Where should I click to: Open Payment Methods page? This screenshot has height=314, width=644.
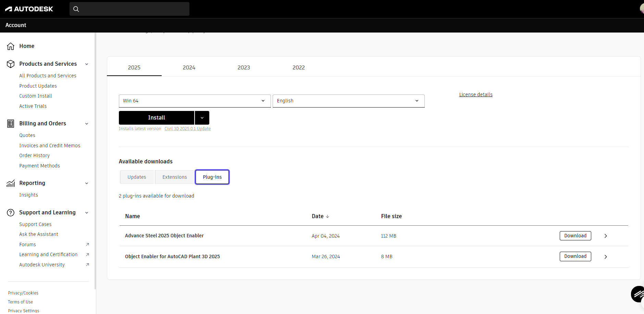coord(39,166)
